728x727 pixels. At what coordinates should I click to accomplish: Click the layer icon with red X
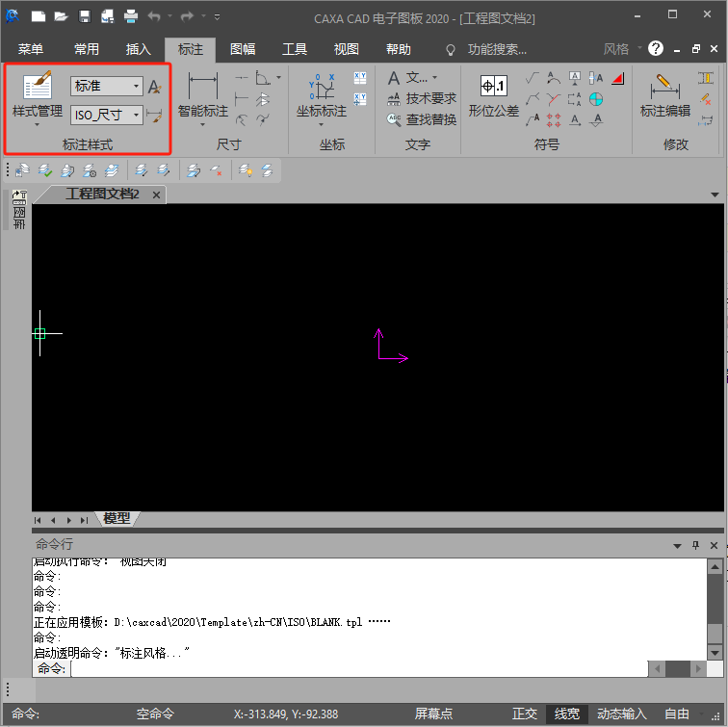pyautogui.click(x=216, y=170)
